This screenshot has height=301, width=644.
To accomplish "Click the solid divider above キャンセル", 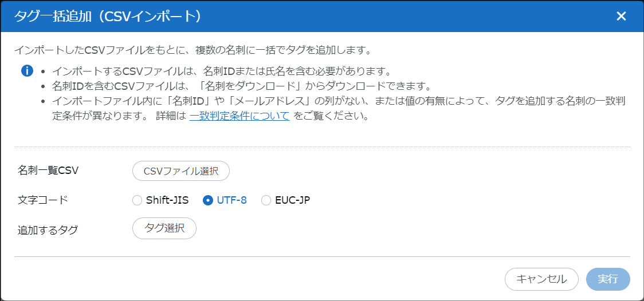I will 322,257.
